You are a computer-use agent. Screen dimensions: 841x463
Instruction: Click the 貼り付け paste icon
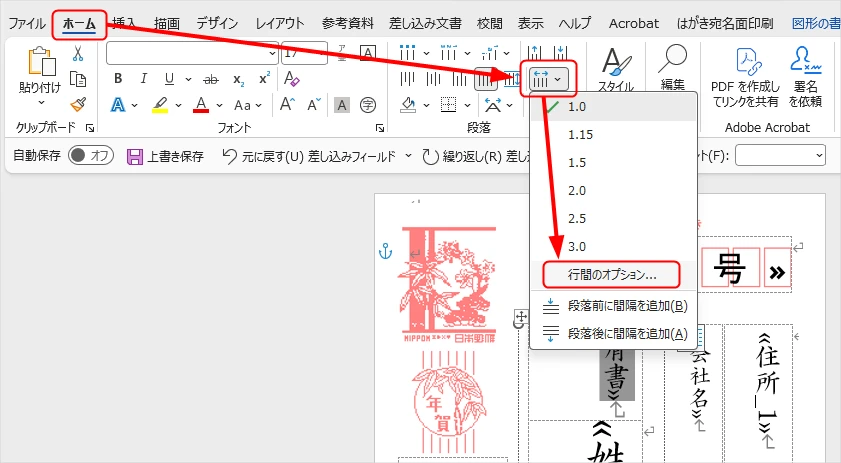pyautogui.click(x=41, y=61)
